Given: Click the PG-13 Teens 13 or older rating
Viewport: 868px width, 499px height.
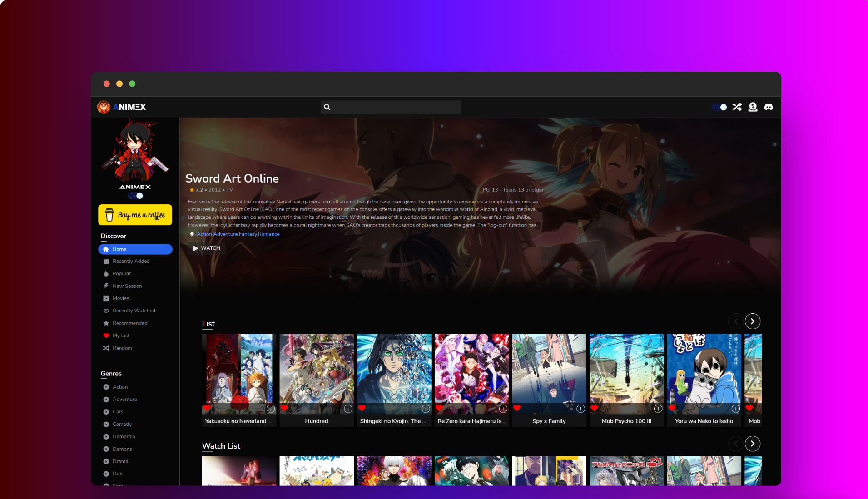Looking at the screenshot, I should tap(513, 190).
